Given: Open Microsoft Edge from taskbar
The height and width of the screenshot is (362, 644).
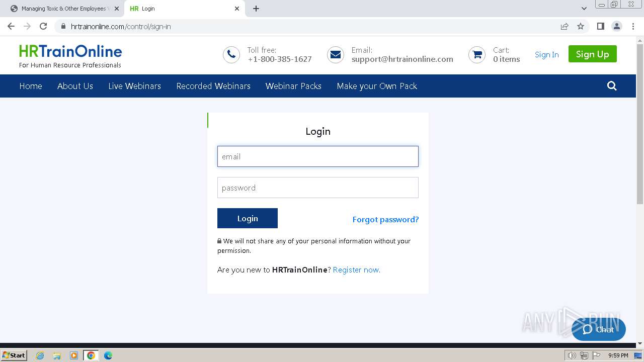Looking at the screenshot, I should tap(108, 355).
